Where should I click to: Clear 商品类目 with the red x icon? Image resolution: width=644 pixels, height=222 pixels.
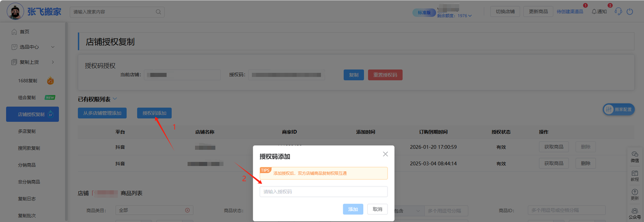click(x=187, y=210)
